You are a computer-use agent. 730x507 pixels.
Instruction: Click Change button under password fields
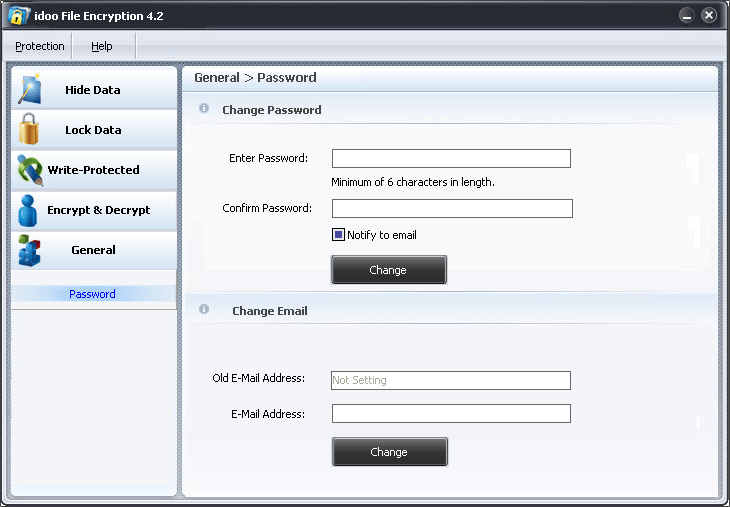pyautogui.click(x=389, y=270)
